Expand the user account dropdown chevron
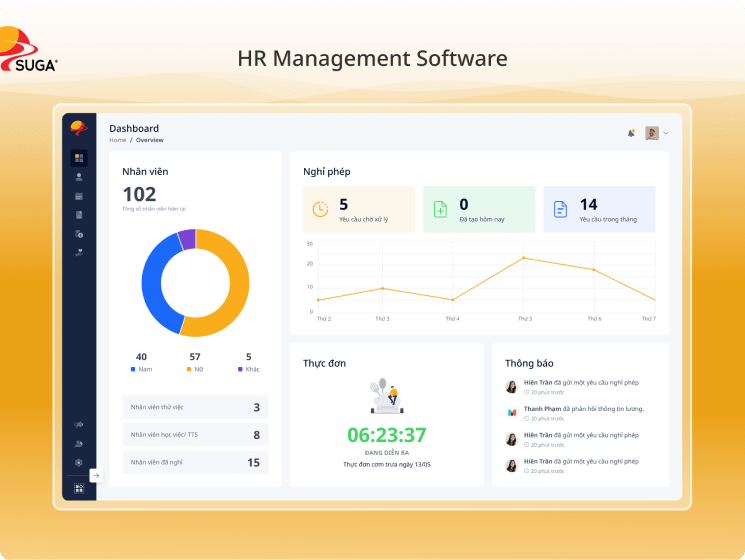The width and height of the screenshot is (745, 560). click(x=666, y=133)
